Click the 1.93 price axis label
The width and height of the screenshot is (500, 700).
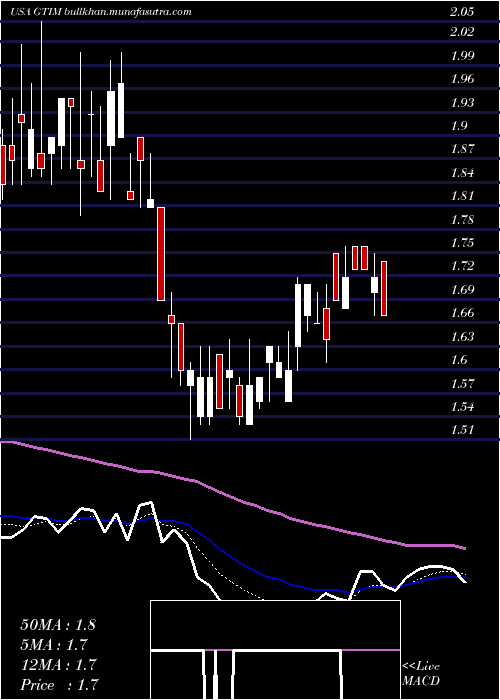click(x=462, y=103)
